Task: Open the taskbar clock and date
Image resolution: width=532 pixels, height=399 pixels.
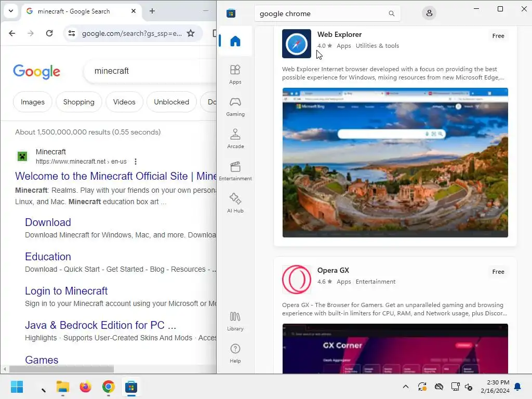Action: click(x=495, y=387)
